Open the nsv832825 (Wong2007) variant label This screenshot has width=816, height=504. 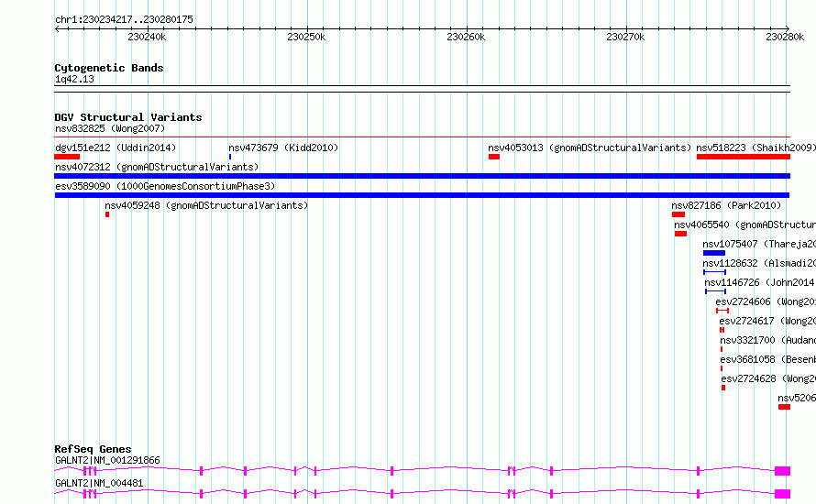tap(110, 128)
